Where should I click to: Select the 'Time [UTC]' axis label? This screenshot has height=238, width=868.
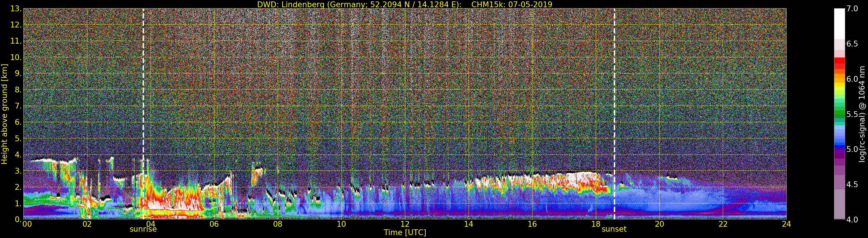click(405, 233)
